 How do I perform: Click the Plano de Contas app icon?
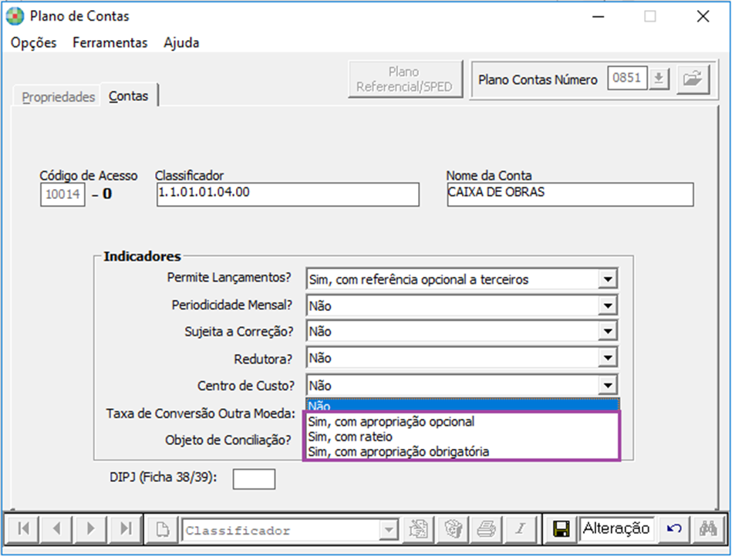[15, 16]
